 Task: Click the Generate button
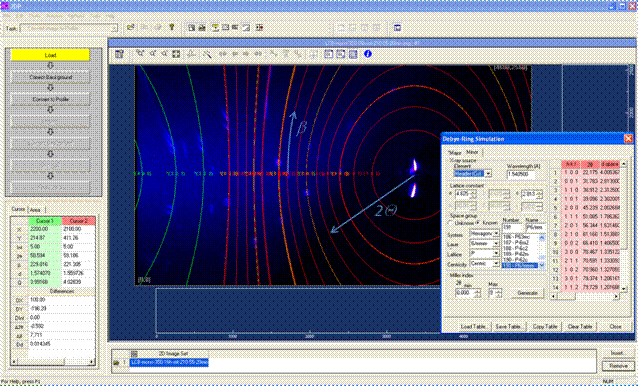527,293
